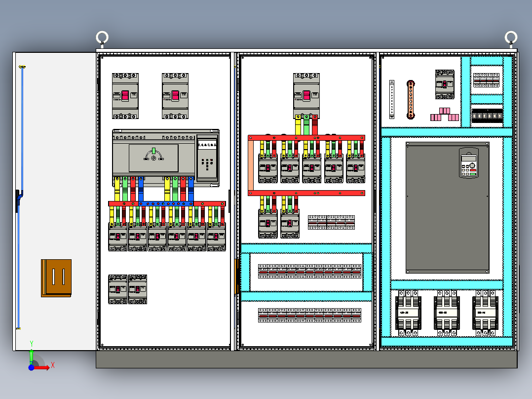Viewport: 532px width, 399px height.
Task: Select the transfer switch controller keypad module
Action: coord(207,158)
